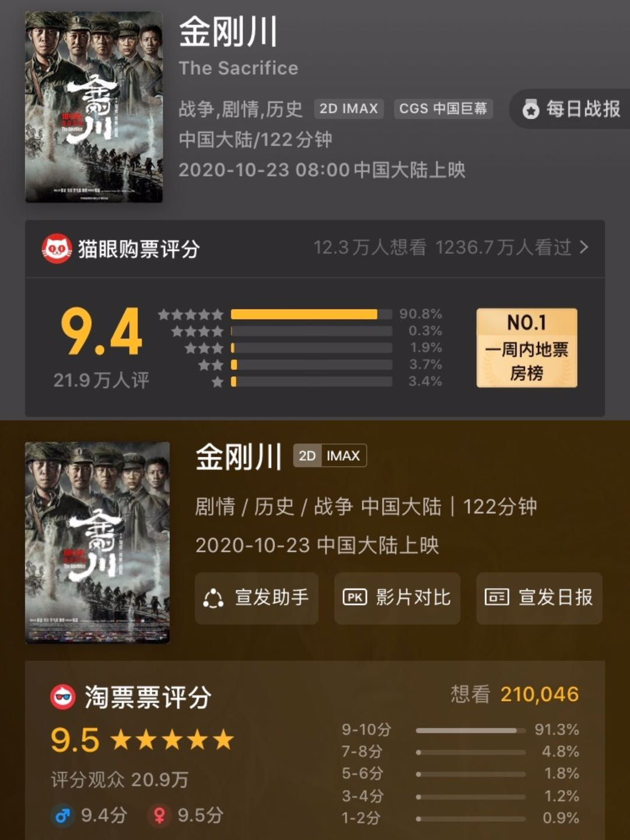Select the CGS 中国巨幕 format tag
The height and width of the screenshot is (840, 630).
(x=443, y=108)
